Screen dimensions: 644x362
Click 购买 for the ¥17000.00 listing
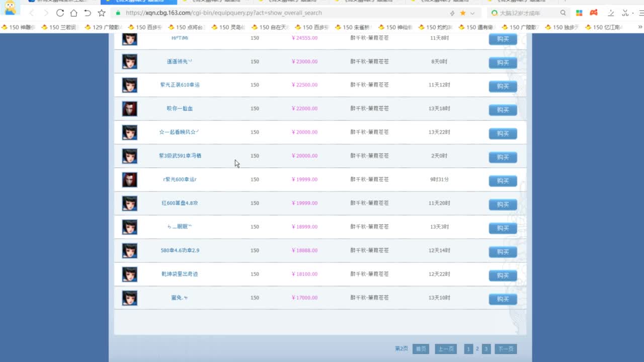[503, 299]
